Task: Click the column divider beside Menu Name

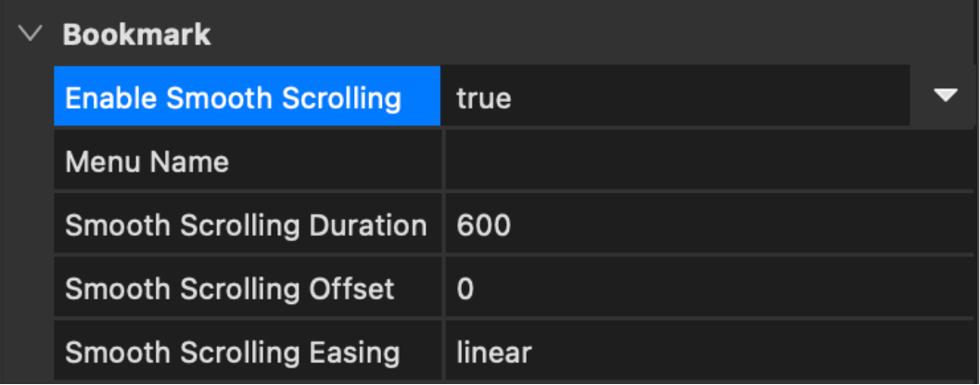Action: (443, 162)
